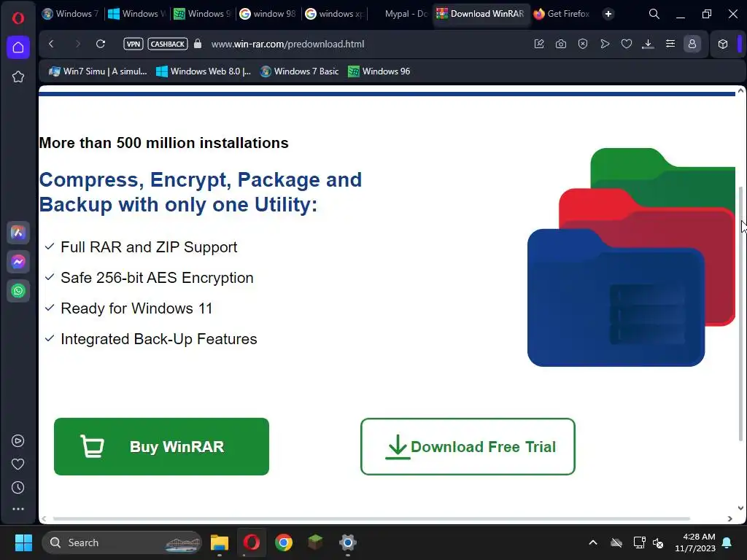The image size is (747, 560).
Task: Open Messenger in the sidebar
Action: pyautogui.click(x=18, y=262)
